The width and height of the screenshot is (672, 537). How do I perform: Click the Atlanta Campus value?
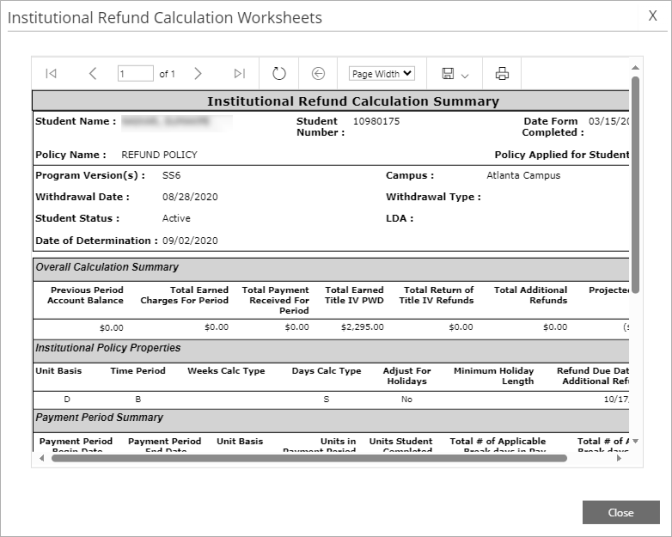pyautogui.click(x=523, y=175)
